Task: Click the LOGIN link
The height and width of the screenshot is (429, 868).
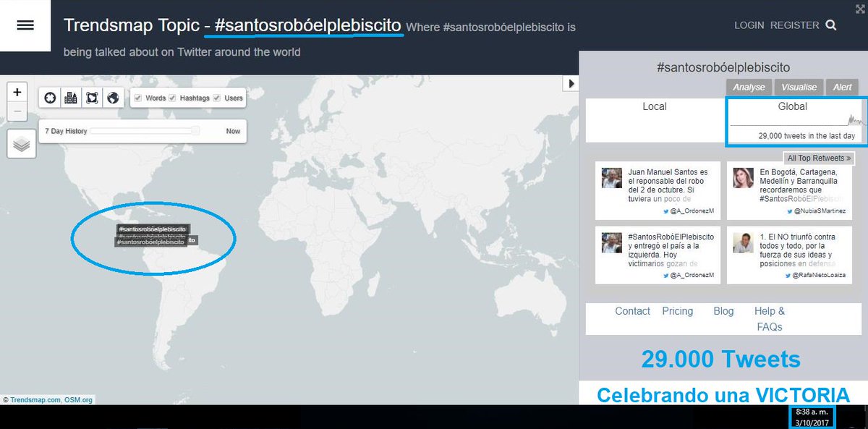Action: (x=749, y=25)
